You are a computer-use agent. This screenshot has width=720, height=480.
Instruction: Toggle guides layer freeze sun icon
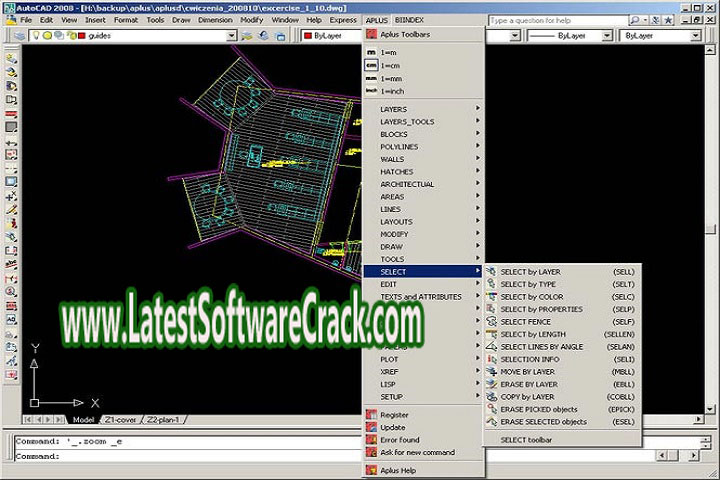pos(47,35)
